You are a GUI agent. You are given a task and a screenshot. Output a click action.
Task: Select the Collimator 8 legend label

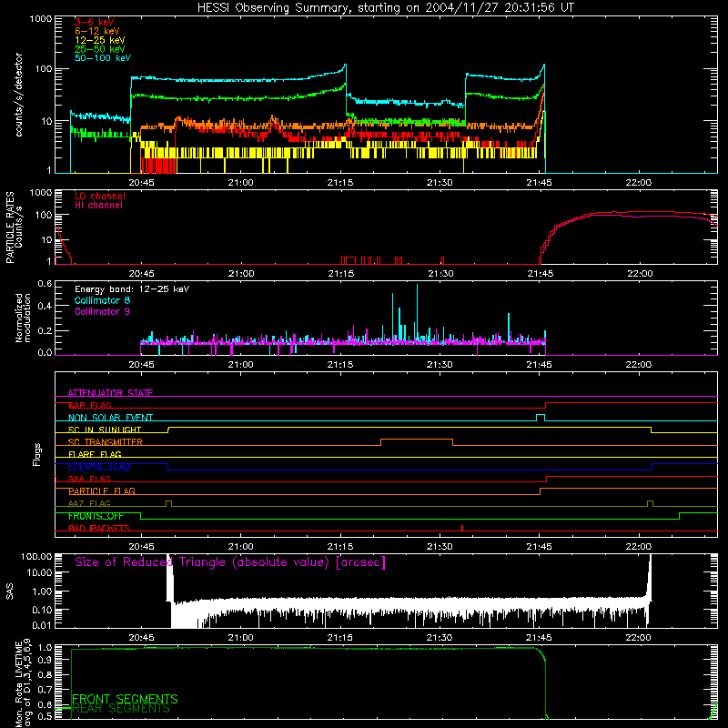(102, 300)
